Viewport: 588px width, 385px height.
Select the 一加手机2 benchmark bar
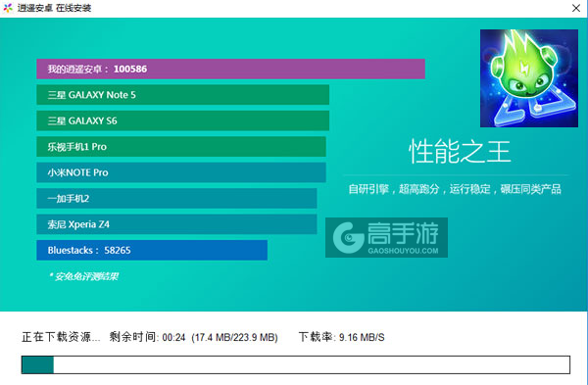[x=176, y=198]
